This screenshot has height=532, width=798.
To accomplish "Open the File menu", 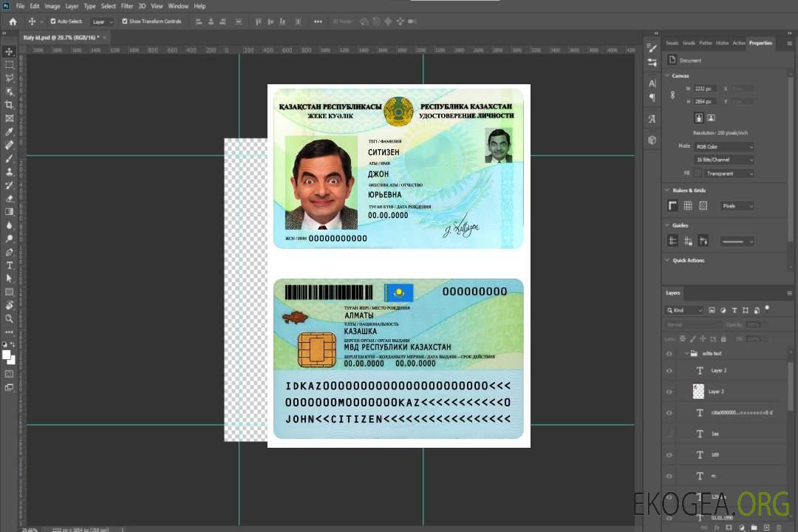I will click(21, 6).
